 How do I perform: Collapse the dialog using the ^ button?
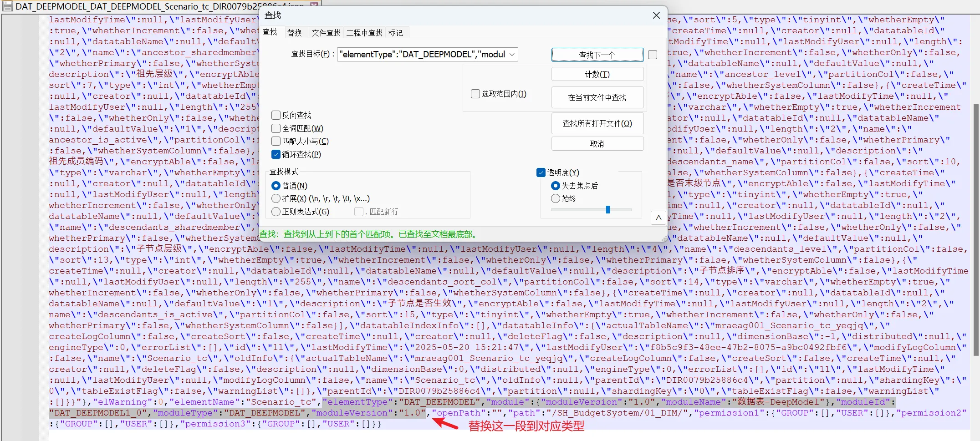pos(658,218)
